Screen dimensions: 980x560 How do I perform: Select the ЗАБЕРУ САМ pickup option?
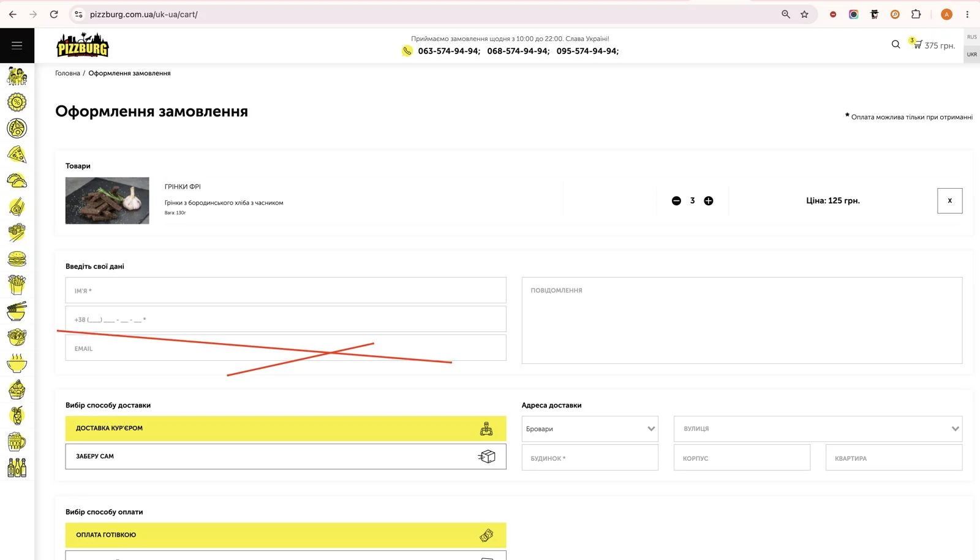[x=286, y=456]
